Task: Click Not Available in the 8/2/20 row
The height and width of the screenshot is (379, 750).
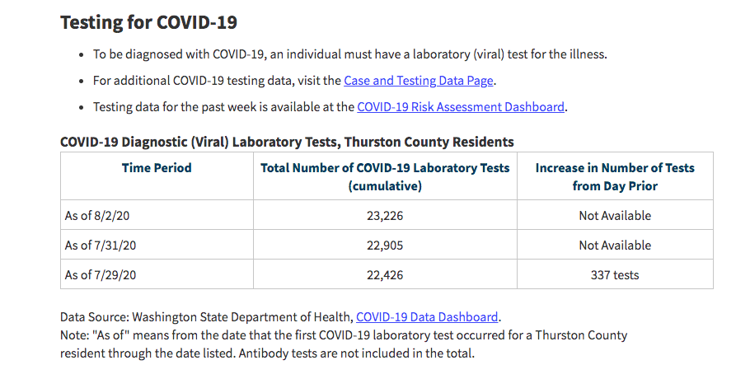Action: pyautogui.click(x=615, y=215)
